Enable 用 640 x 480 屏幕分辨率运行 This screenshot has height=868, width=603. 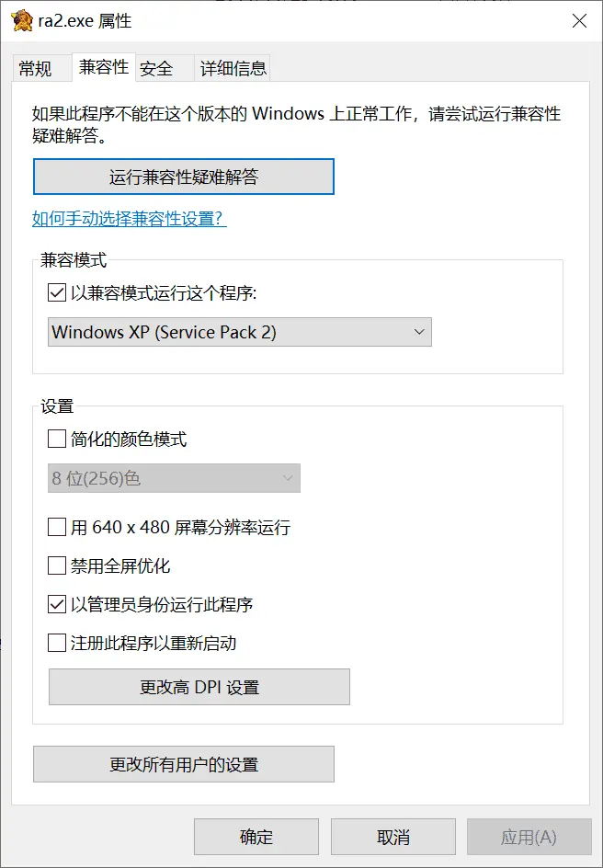56,527
